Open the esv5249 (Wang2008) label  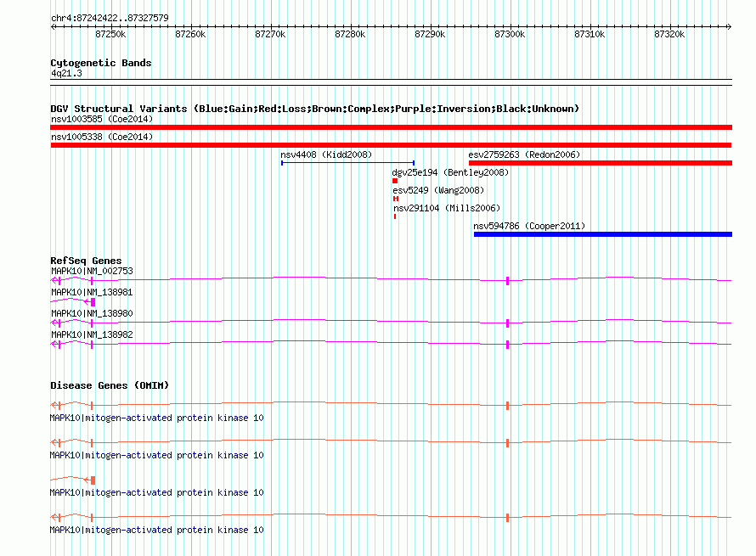(x=438, y=190)
